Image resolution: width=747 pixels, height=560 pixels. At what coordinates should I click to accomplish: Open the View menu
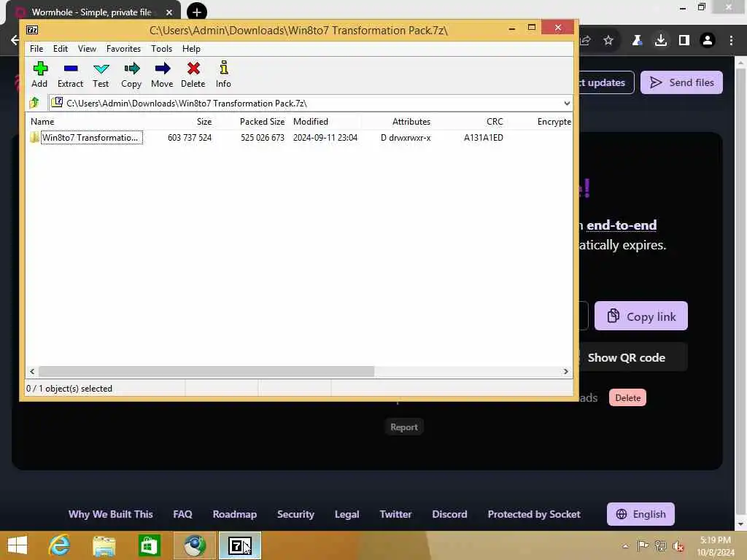pyautogui.click(x=87, y=49)
